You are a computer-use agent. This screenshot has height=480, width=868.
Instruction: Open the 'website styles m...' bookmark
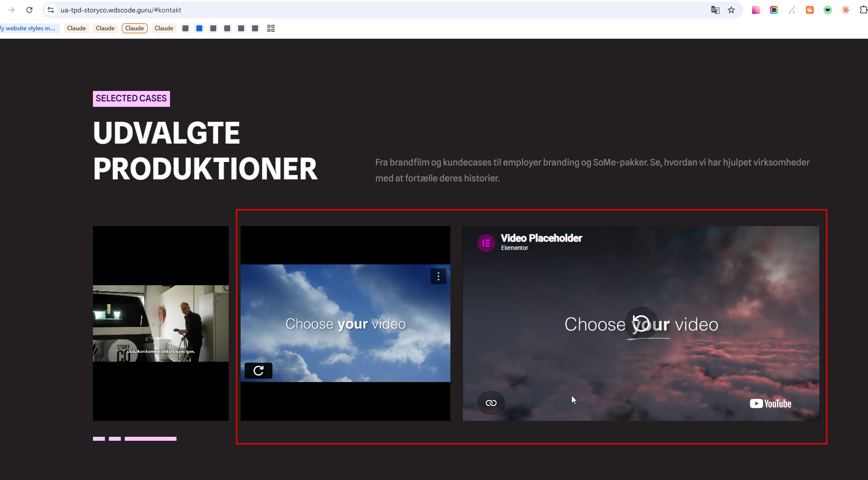tap(28, 28)
